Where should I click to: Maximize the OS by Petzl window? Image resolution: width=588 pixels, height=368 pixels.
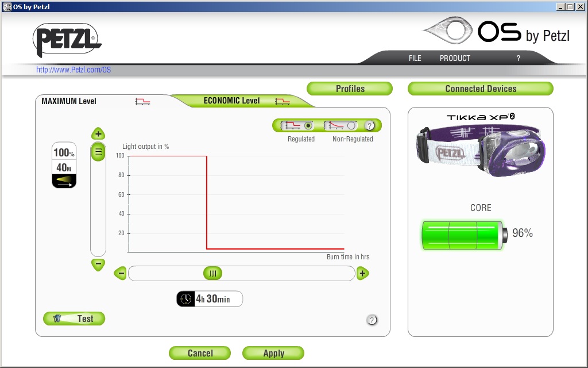click(570, 7)
